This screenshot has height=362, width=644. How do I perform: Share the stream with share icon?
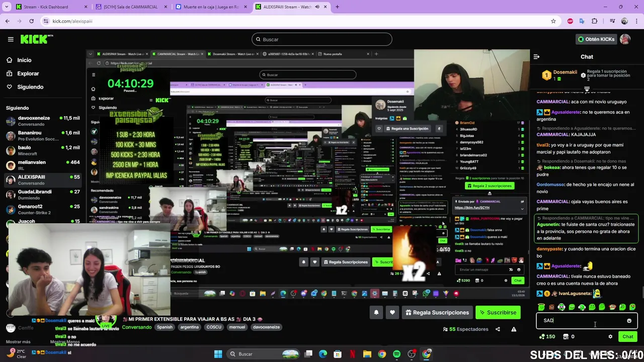498,329
